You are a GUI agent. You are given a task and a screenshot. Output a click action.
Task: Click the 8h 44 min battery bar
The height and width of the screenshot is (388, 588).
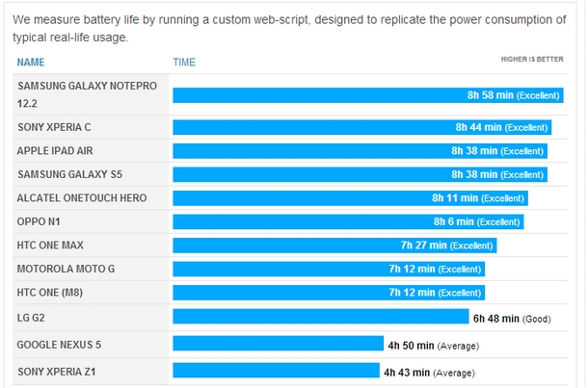click(x=361, y=127)
